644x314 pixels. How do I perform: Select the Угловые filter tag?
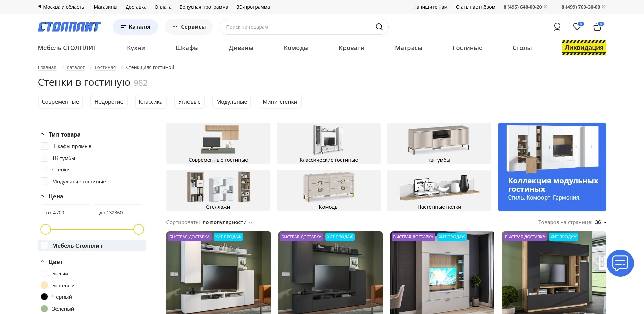189,102
